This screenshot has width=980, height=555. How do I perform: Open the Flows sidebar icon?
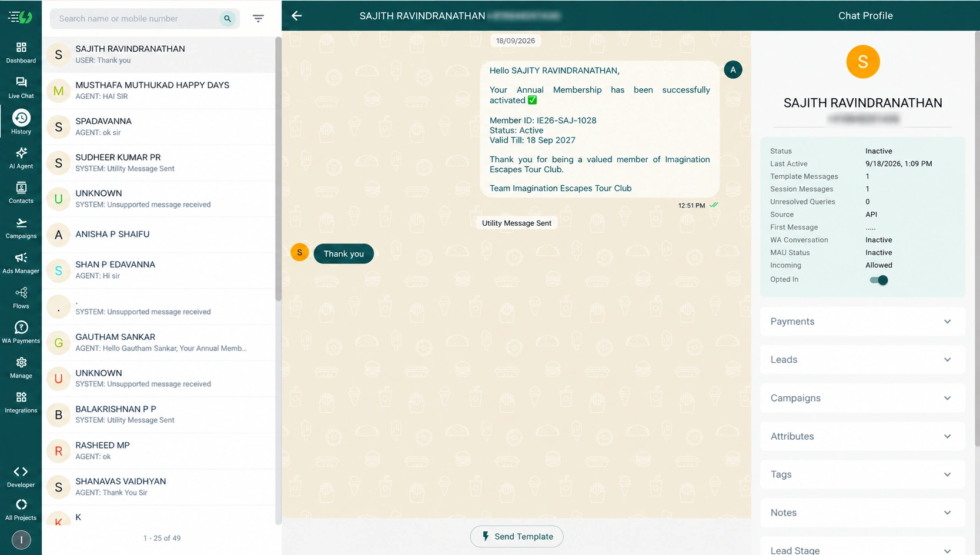click(x=21, y=297)
